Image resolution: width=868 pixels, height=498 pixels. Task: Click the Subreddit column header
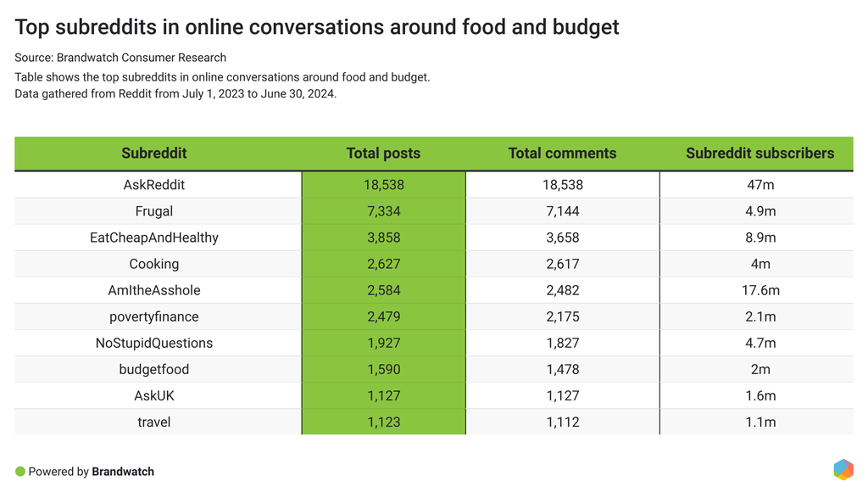pyautogui.click(x=154, y=154)
